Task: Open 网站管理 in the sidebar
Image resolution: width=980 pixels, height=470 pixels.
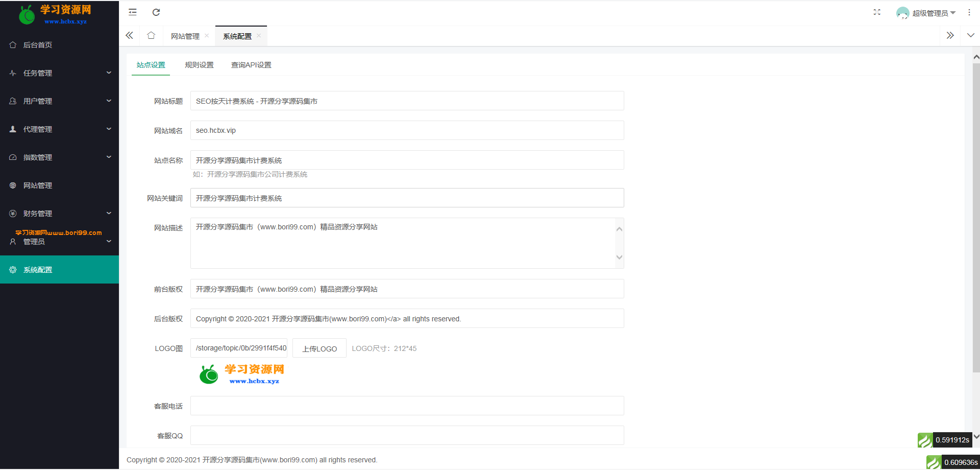Action: (x=59, y=185)
